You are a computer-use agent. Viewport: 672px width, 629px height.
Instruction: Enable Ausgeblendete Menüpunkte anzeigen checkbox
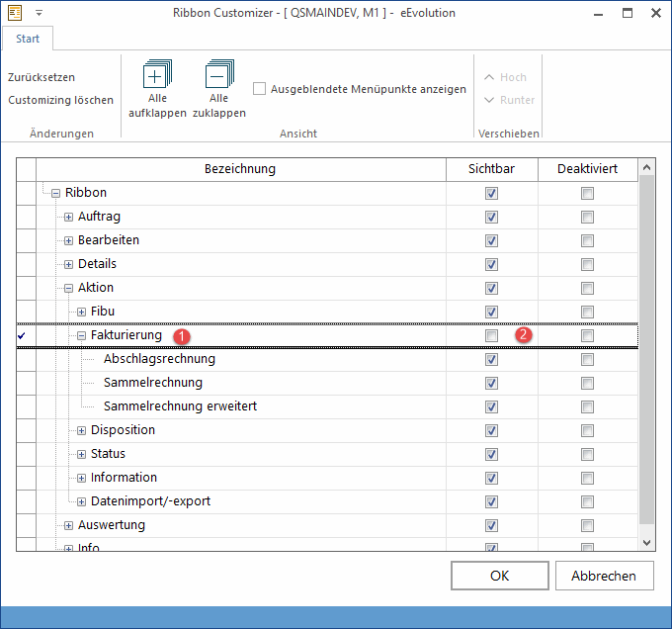260,89
